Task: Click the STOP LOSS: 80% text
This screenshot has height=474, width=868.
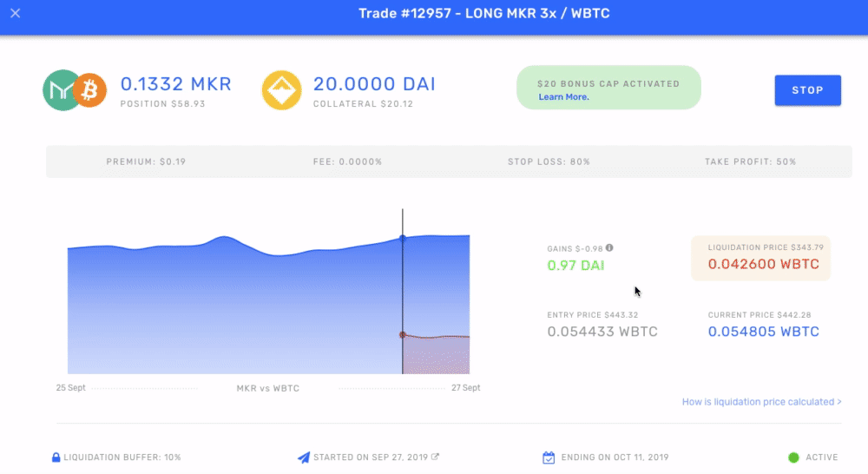Action: point(549,161)
